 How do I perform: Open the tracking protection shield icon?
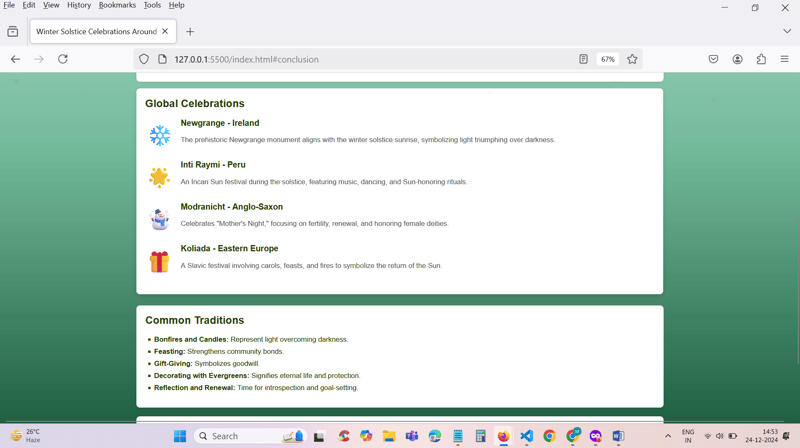[x=144, y=59]
